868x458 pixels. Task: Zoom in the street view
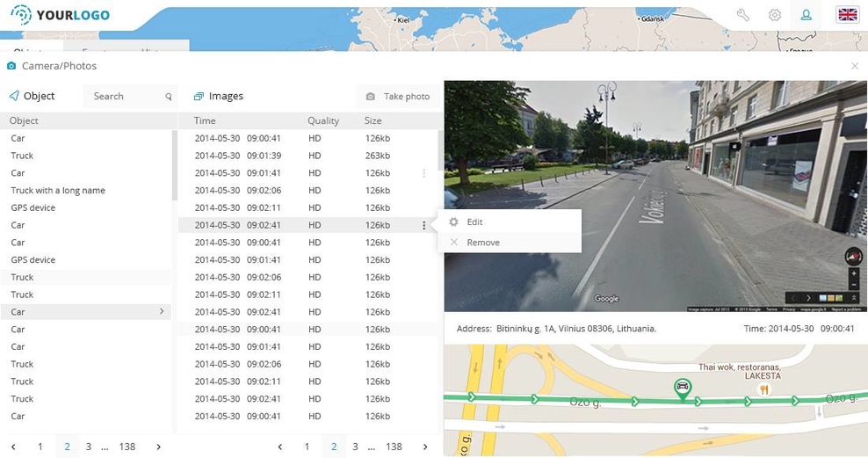coord(854,273)
